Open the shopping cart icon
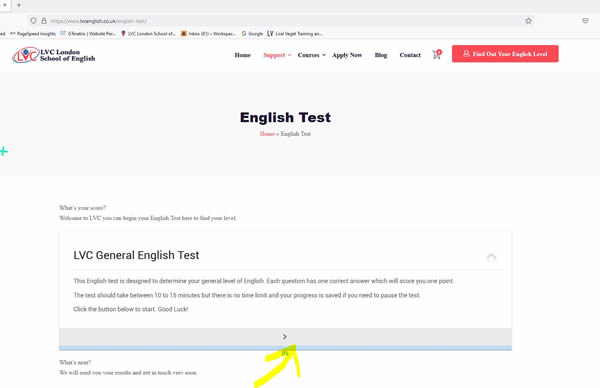 coord(437,55)
